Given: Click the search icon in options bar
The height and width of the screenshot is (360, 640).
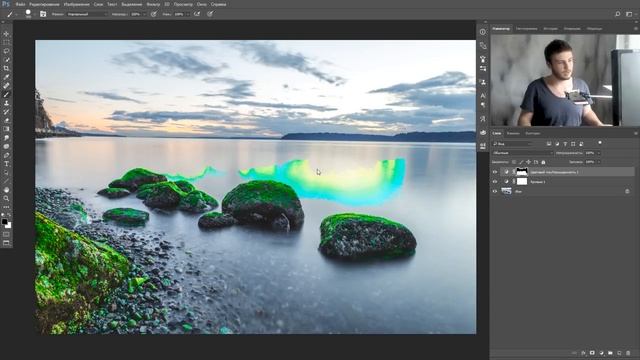Looking at the screenshot, I should point(618,14).
